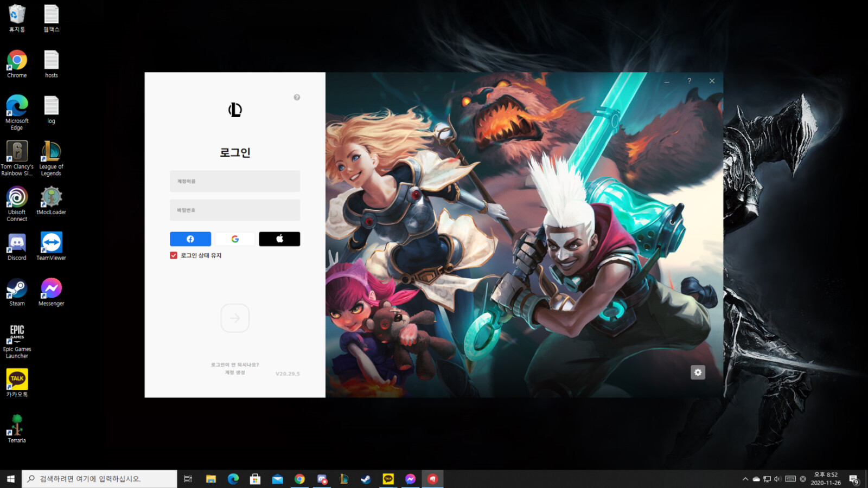Viewport: 868px width, 488px height.
Task: Select the Terraria desktop shortcut
Action: click(x=17, y=429)
